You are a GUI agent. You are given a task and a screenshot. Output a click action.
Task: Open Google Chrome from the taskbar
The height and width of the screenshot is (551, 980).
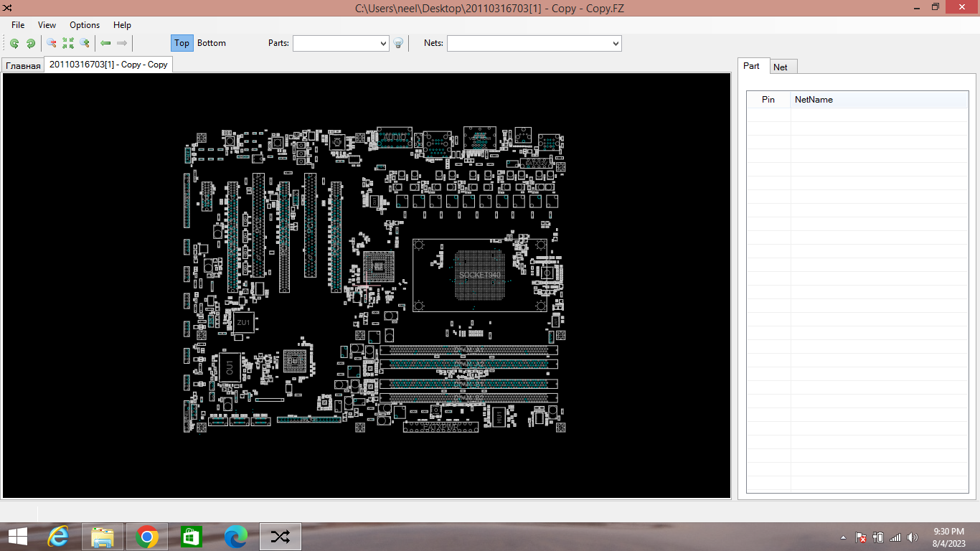tap(147, 536)
